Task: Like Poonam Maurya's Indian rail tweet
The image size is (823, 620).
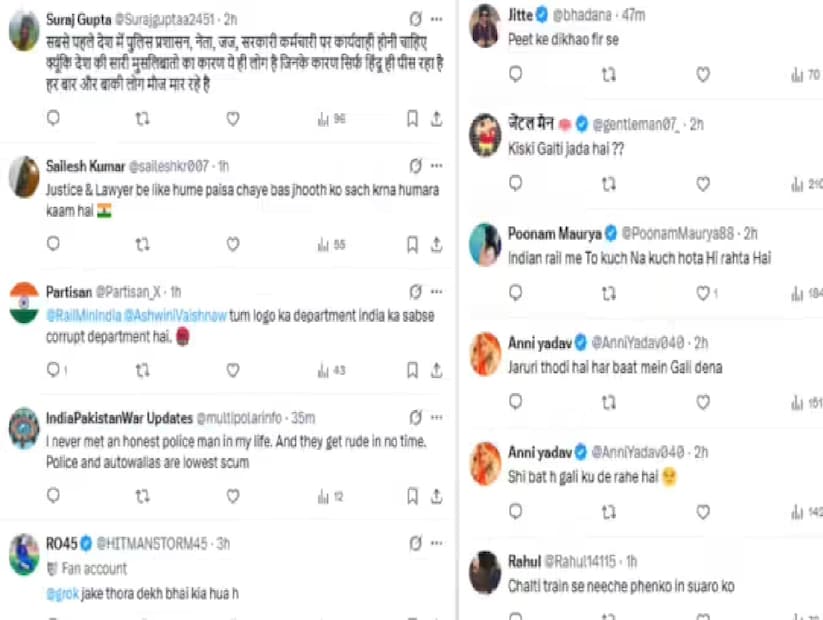Action: tap(703, 293)
